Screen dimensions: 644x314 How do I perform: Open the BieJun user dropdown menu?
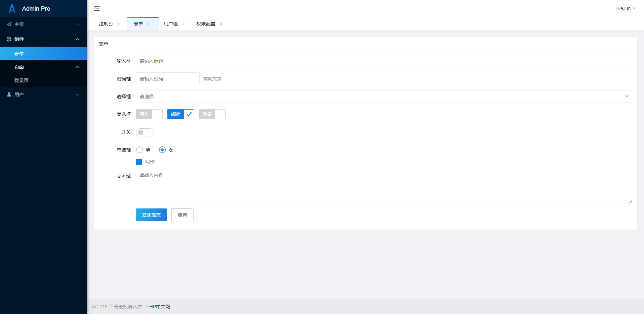point(626,8)
